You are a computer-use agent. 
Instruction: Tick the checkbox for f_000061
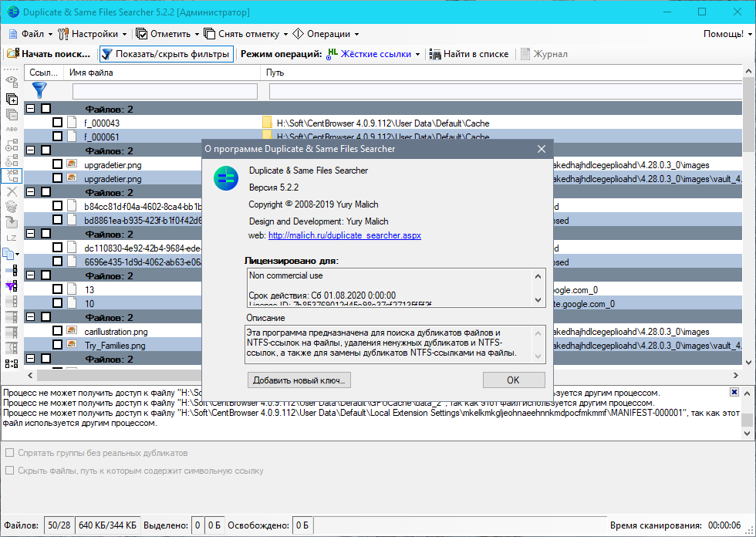(x=57, y=137)
